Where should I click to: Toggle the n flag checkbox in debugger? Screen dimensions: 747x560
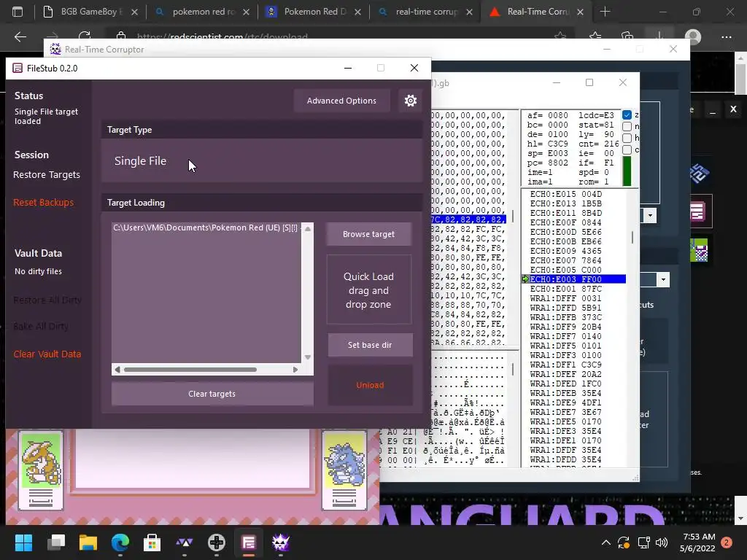(x=627, y=126)
